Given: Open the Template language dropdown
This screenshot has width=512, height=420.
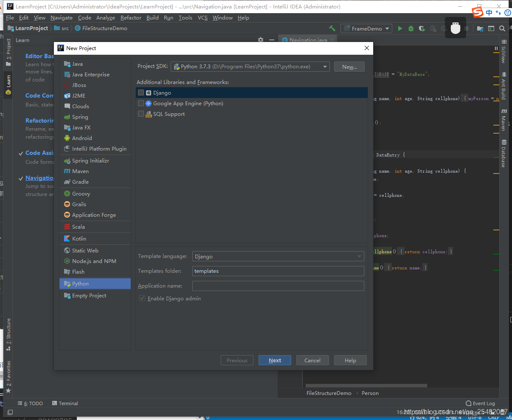Looking at the screenshot, I should tap(360, 256).
